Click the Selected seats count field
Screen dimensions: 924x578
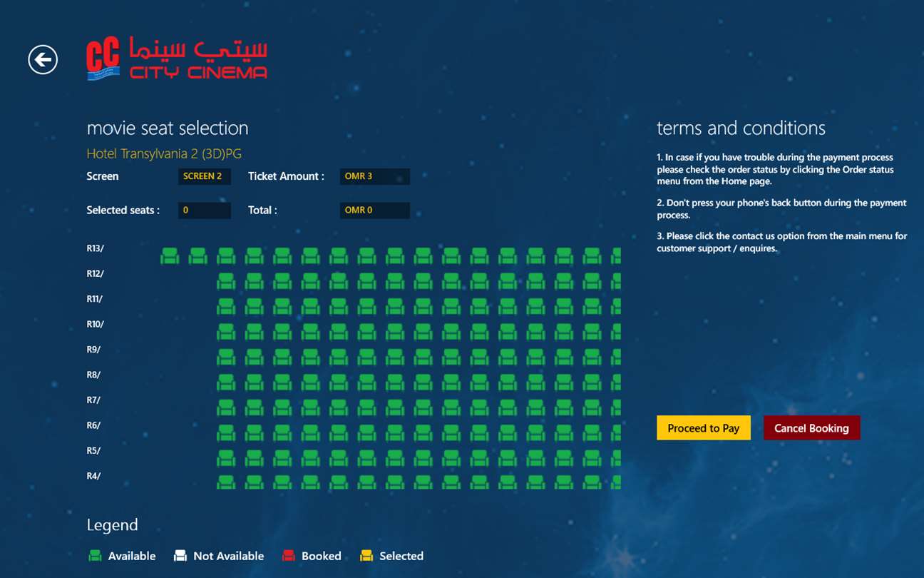(204, 211)
